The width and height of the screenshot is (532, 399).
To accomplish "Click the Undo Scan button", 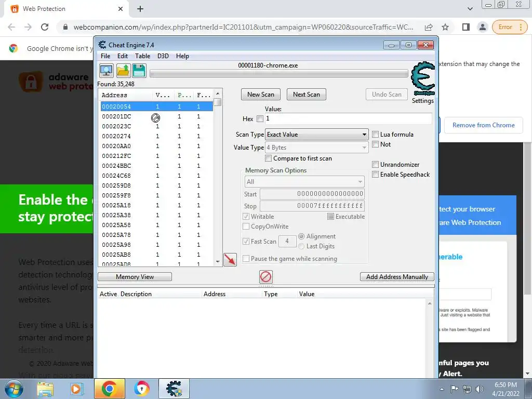I will pyautogui.click(x=387, y=95).
